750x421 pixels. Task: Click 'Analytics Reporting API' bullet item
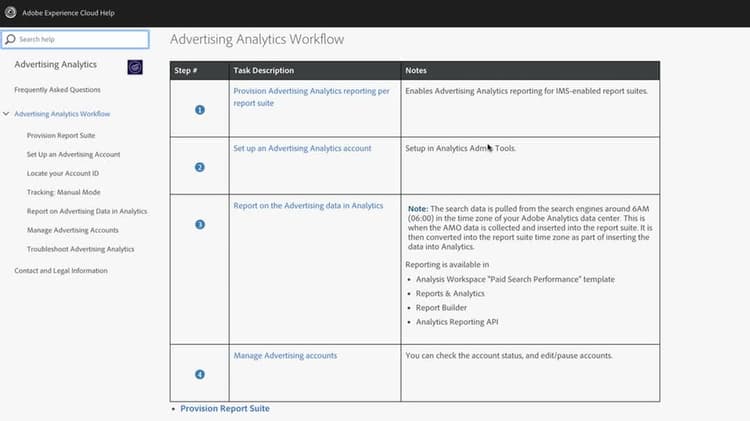click(457, 322)
